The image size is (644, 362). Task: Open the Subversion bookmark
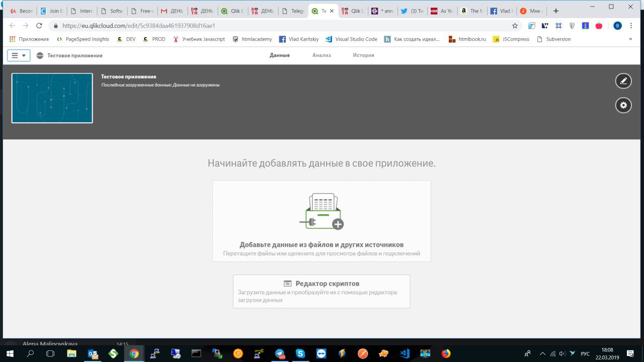click(554, 39)
